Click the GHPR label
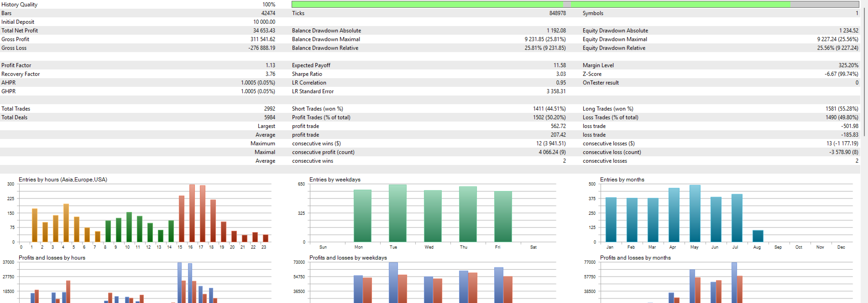Viewport: 868px width, 303px height. click(x=8, y=91)
